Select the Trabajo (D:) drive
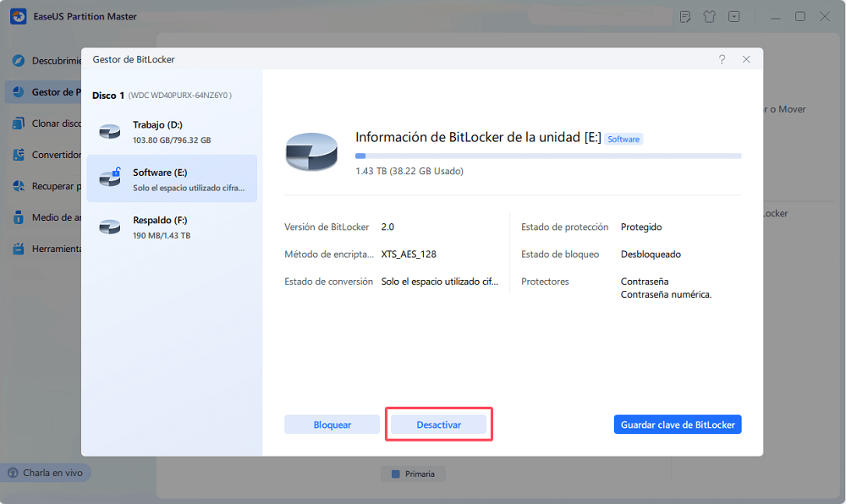 (x=172, y=132)
